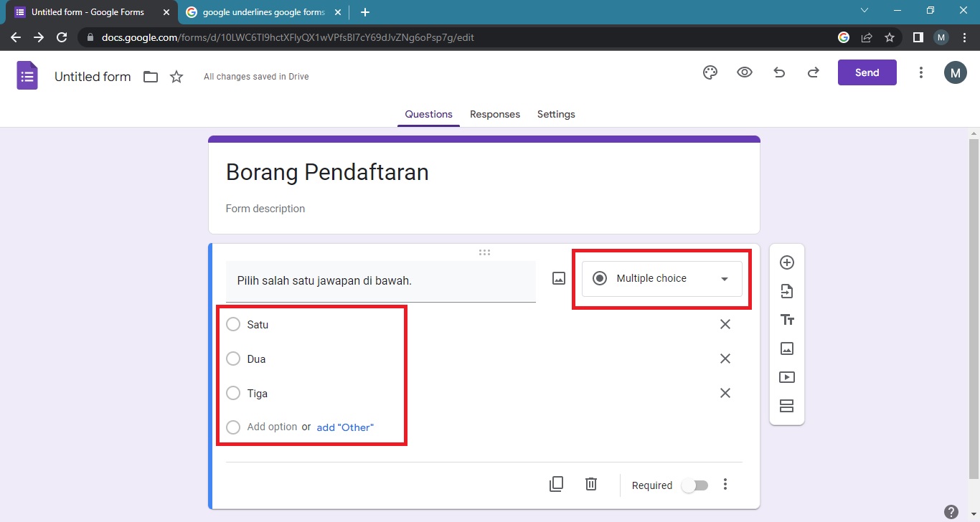Duplicate the current question
Viewport: 980px width, 522px height.
pos(556,483)
